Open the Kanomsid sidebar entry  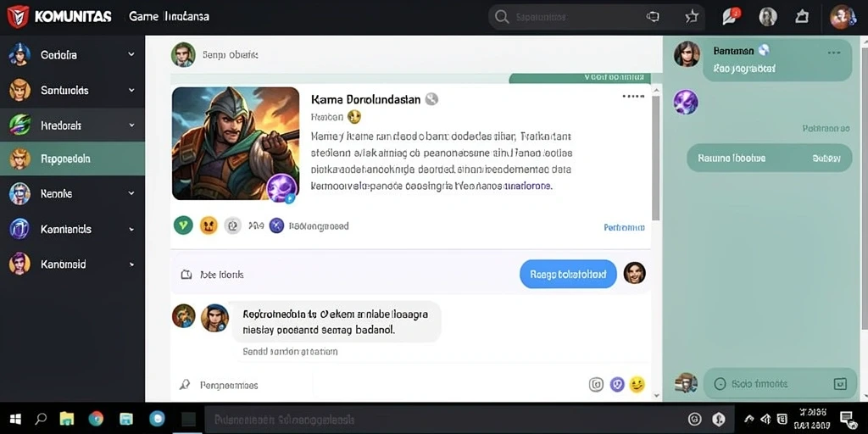(72, 264)
